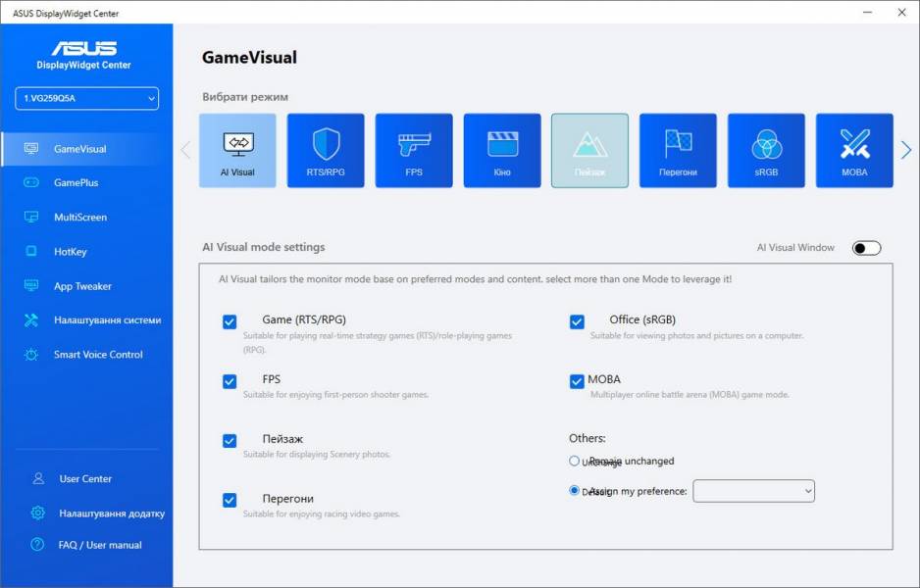Open FAQ / User manual link

(99, 545)
